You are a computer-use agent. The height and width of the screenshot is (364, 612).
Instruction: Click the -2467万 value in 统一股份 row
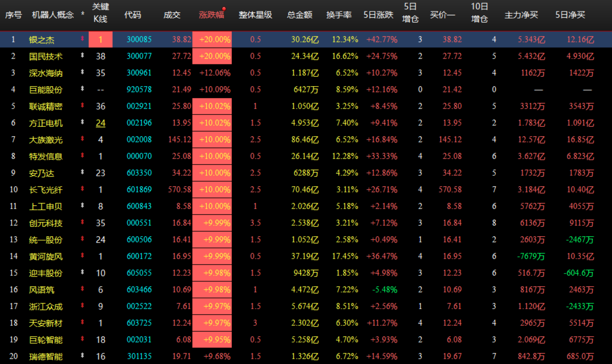pyautogui.click(x=580, y=240)
